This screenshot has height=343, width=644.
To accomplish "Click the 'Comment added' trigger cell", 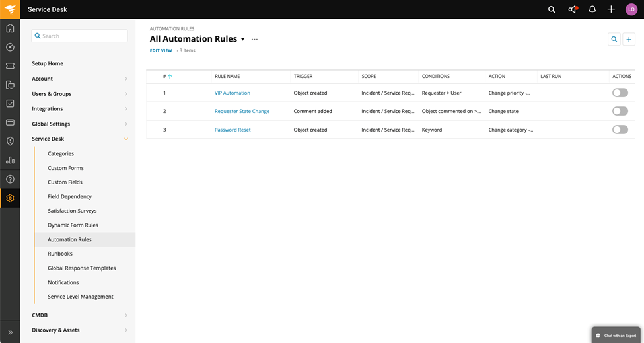I will point(313,111).
